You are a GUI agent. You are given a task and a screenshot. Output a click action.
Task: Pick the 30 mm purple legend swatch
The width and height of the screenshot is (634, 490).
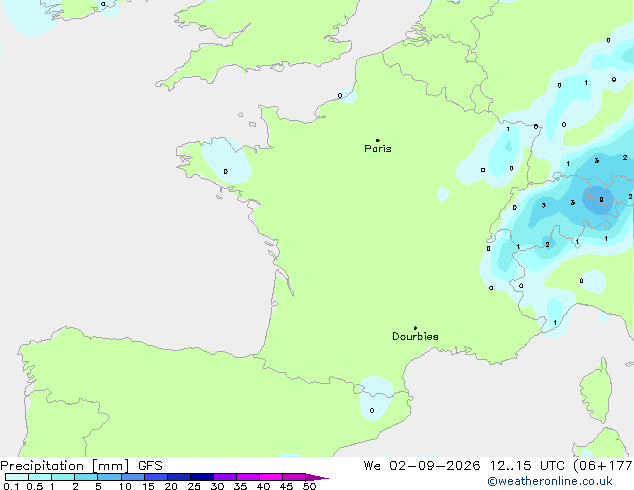225,477
